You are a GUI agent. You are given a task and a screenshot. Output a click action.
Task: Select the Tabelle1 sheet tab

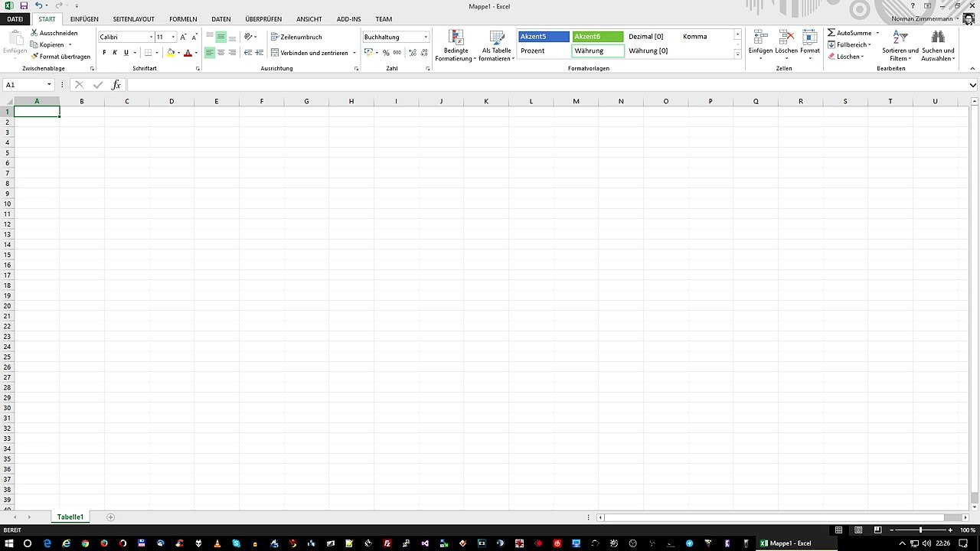70,517
